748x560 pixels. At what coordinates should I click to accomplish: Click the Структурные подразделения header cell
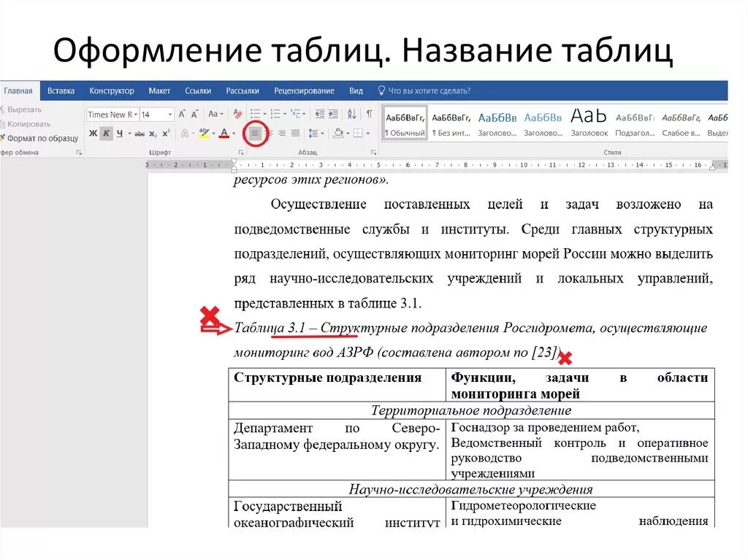pos(337,385)
